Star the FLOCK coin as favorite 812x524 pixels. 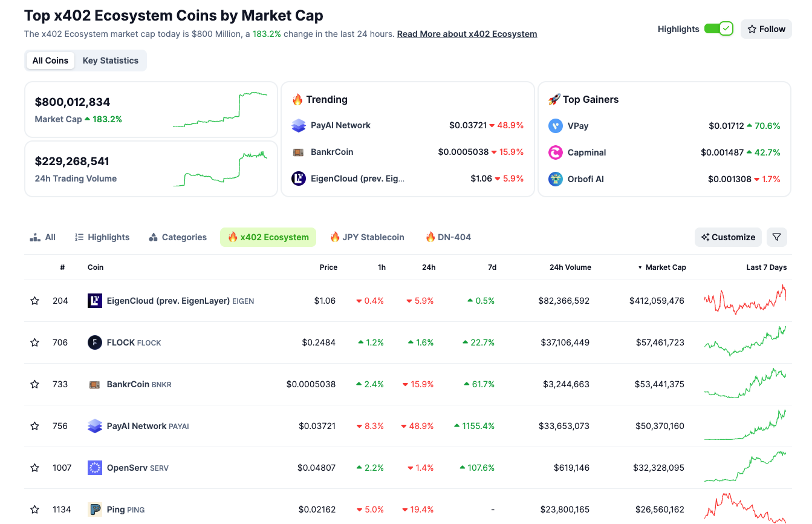(x=35, y=342)
